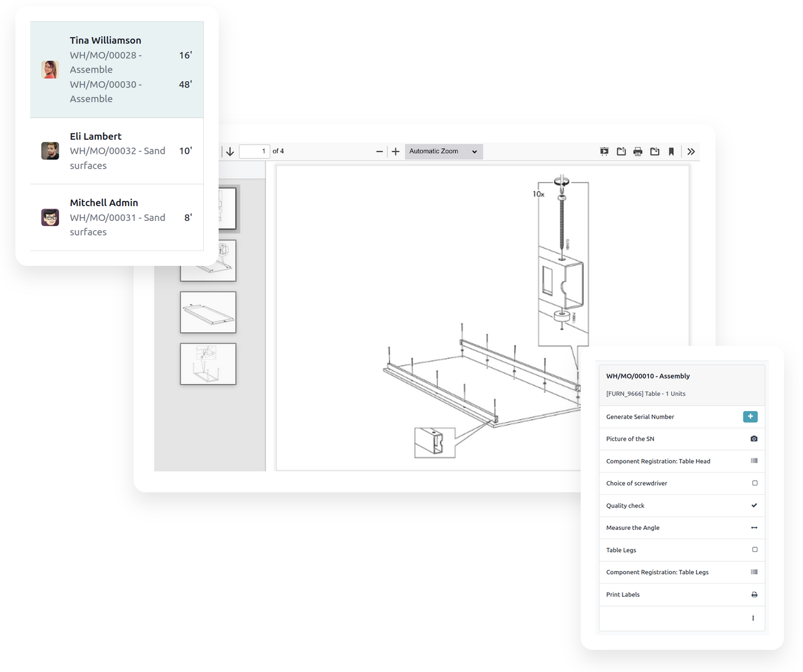Screen dimensions: 803x672
Task: Check the Choice of screwdriver checkbox
Action: coord(754,483)
